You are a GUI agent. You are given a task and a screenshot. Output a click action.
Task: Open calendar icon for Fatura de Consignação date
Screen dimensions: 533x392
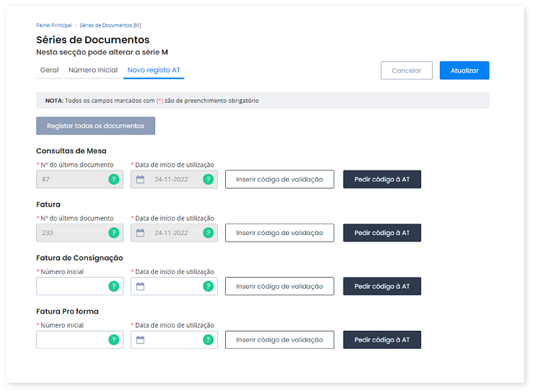(140, 286)
